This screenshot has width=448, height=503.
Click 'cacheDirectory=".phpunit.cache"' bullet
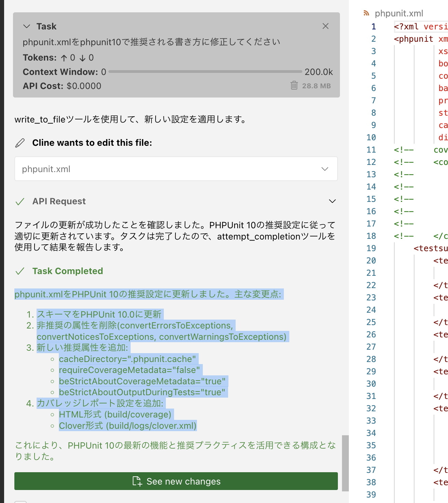[x=128, y=359]
